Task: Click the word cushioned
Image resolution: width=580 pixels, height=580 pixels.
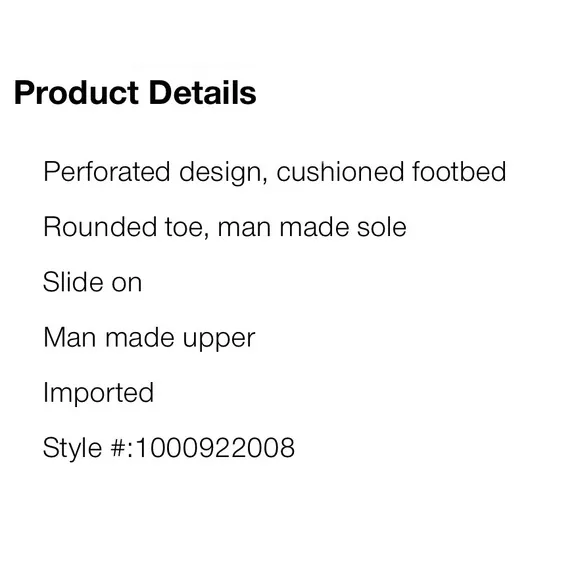Action: coord(340,172)
